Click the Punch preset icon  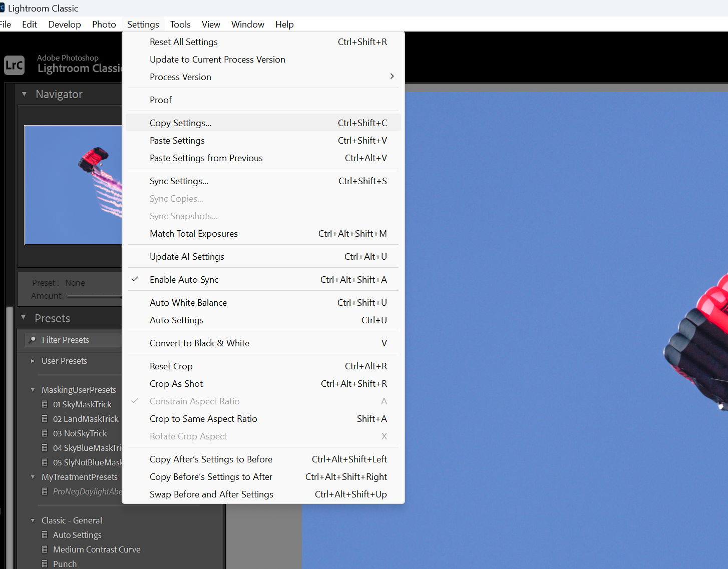46,563
